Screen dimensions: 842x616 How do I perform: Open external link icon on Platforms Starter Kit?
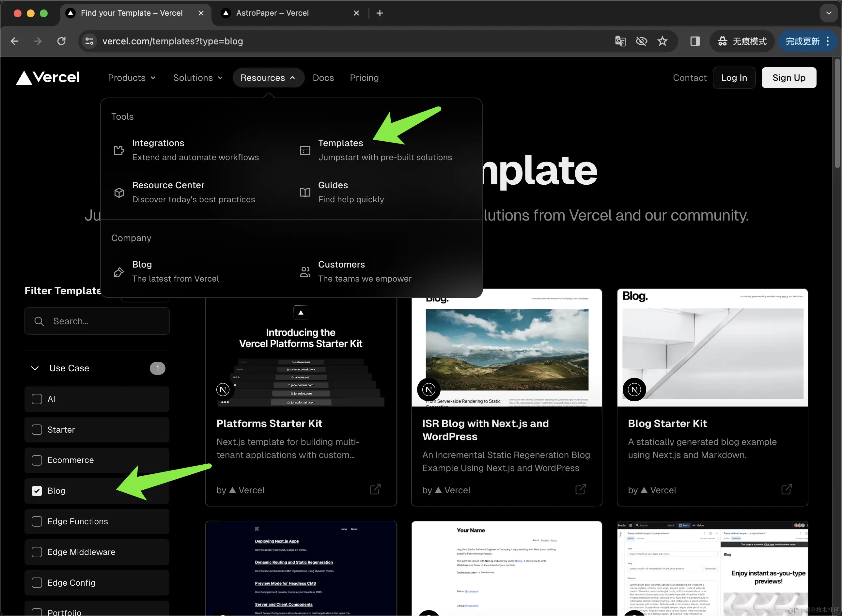(375, 489)
